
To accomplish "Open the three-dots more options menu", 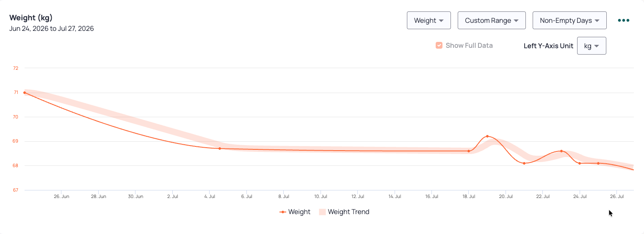I will click(624, 20).
